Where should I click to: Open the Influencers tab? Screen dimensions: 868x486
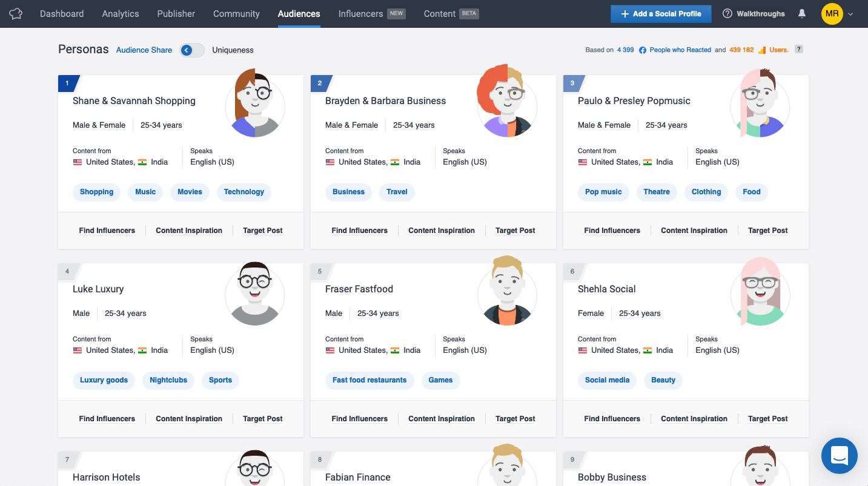[x=362, y=13]
